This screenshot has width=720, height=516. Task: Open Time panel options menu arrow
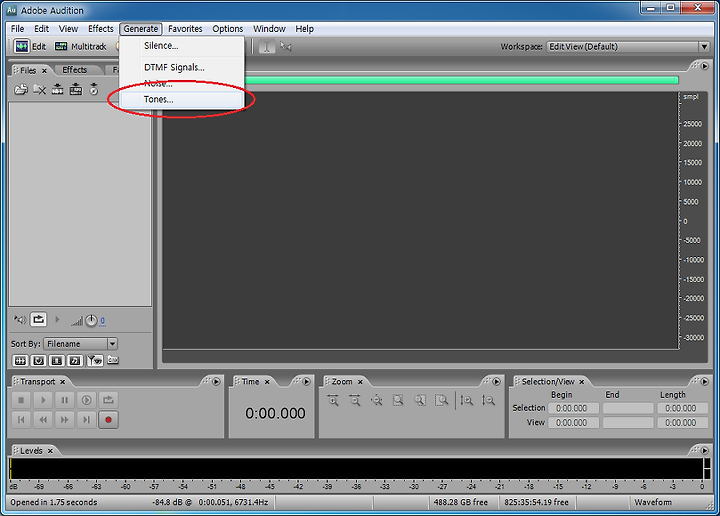pos(307,381)
